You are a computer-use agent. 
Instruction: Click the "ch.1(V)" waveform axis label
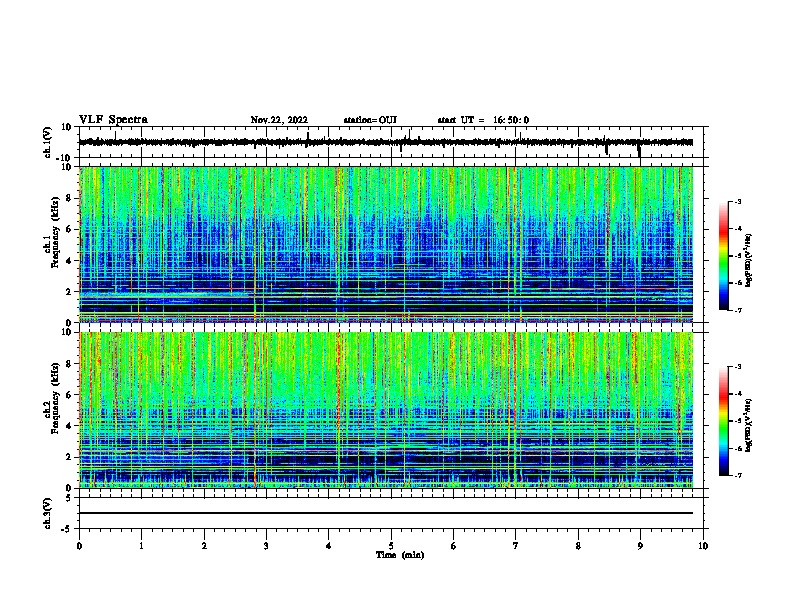coord(48,142)
